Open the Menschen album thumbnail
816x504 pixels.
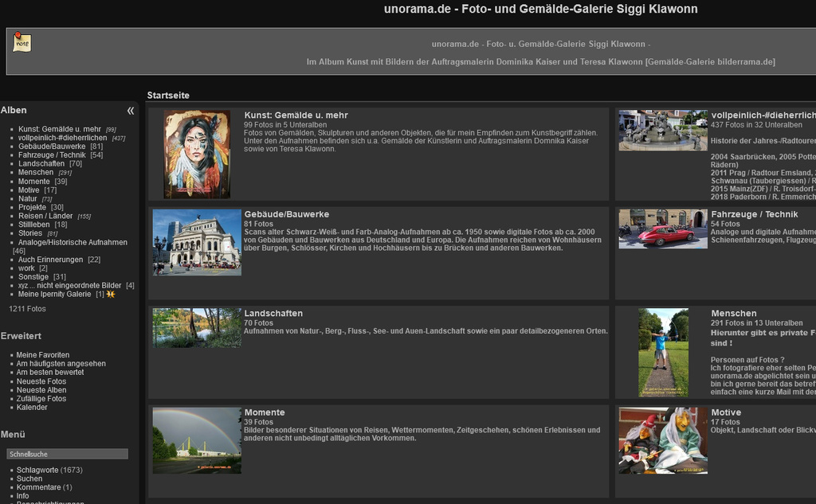click(663, 352)
